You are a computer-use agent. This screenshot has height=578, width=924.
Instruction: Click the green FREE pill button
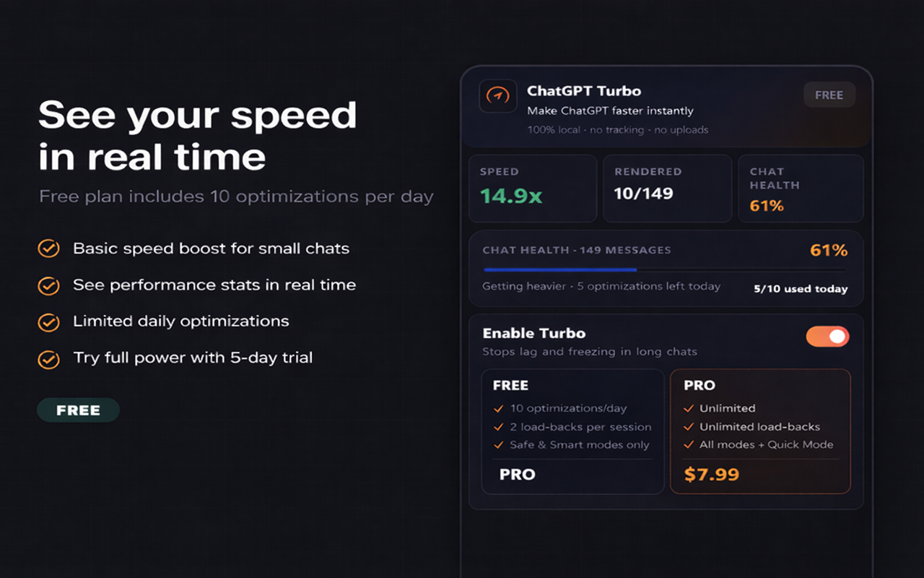pos(78,410)
